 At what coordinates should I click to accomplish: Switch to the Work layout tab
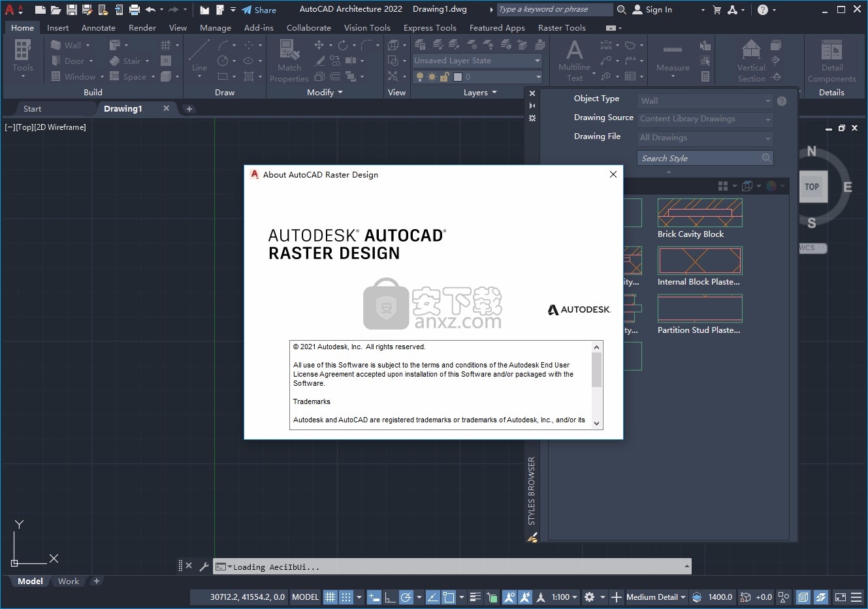tap(69, 581)
